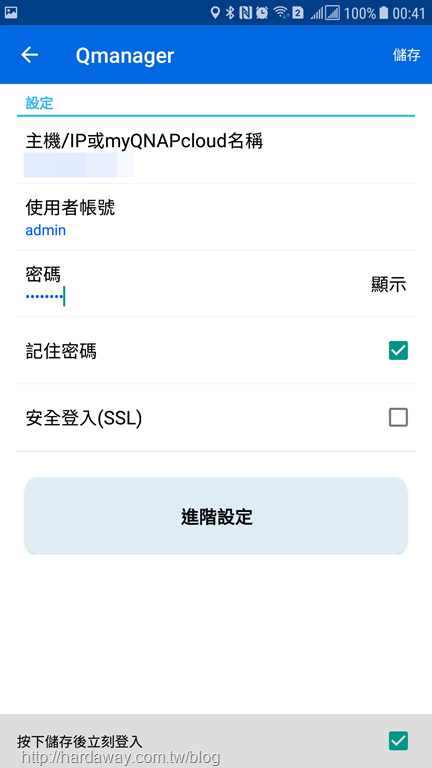Tap the Qmanager title text
The image size is (432, 768).
pos(125,56)
